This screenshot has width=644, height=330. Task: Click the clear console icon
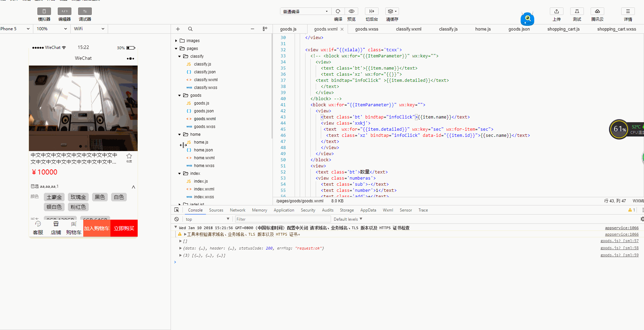176,219
